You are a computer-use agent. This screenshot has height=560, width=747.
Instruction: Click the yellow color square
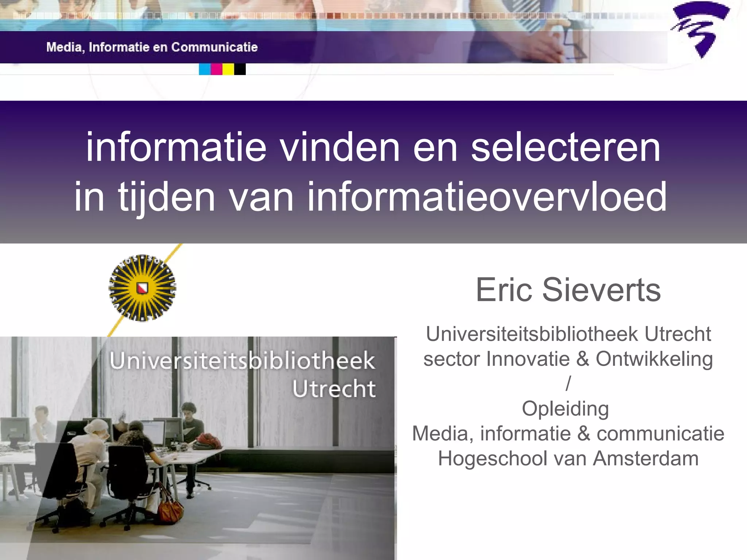coord(228,69)
